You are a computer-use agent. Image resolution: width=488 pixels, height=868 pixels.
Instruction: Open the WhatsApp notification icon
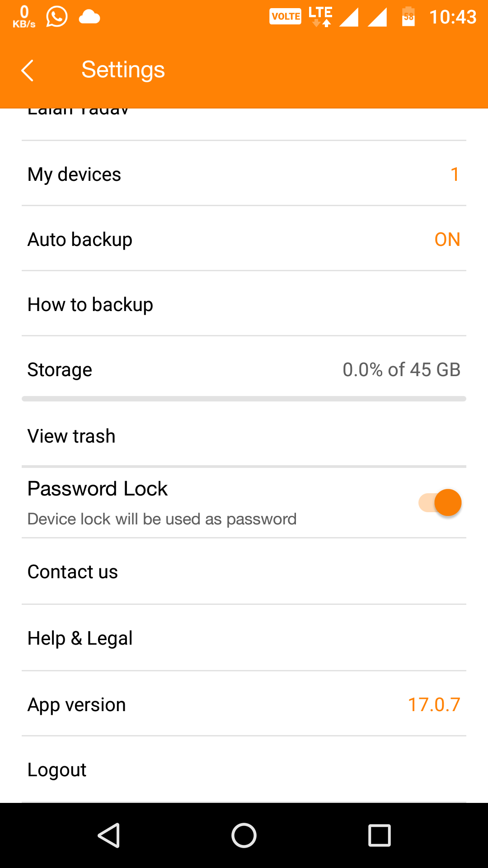pos(57,17)
